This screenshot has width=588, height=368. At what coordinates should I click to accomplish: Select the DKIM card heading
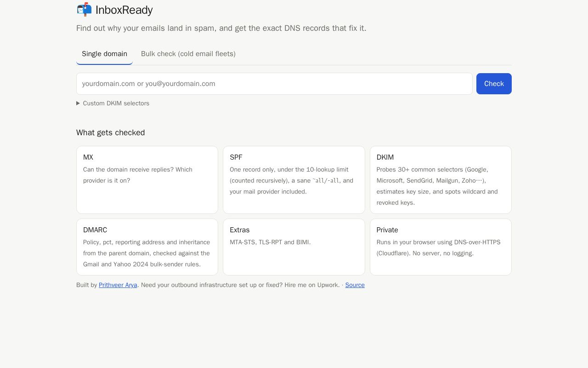(x=385, y=157)
